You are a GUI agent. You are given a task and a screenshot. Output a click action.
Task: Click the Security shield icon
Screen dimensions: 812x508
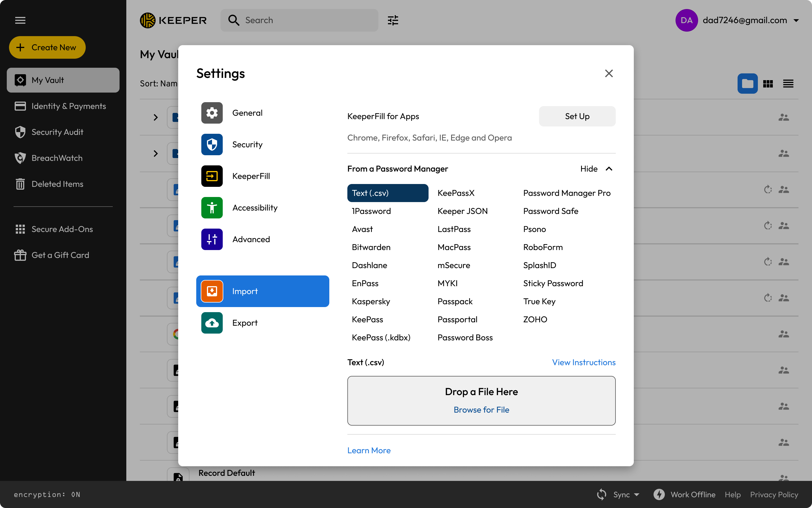[x=212, y=144]
